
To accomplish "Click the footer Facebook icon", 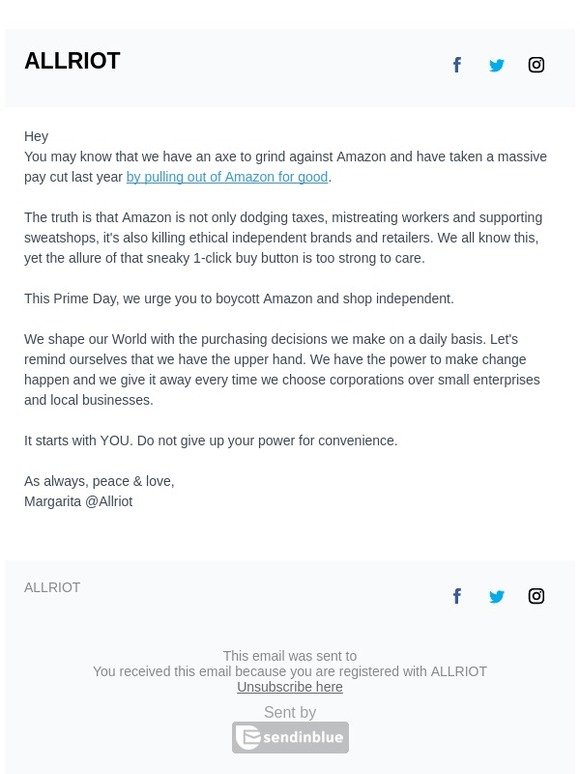I will coord(457,596).
